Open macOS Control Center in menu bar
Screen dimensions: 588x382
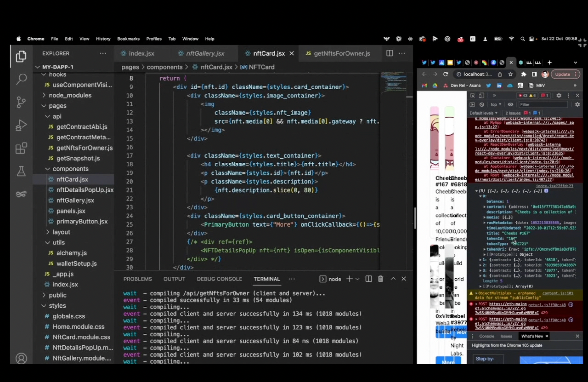pos(532,39)
